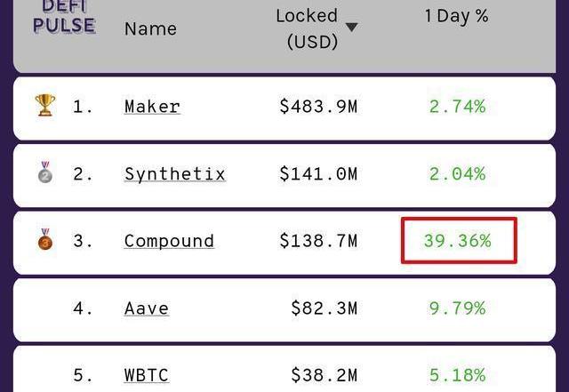Toggle sort arrow next to Locked (USD)
Viewport: 569px width, 392px height.
pos(351,27)
